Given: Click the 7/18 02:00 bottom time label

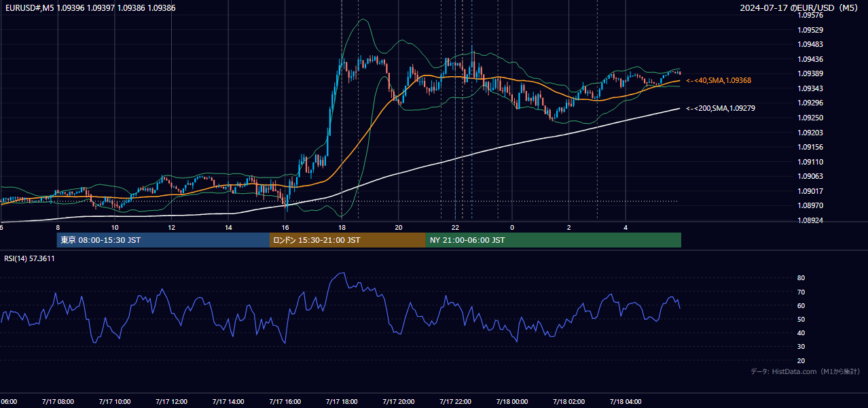Looking at the screenshot, I should coord(569,402).
